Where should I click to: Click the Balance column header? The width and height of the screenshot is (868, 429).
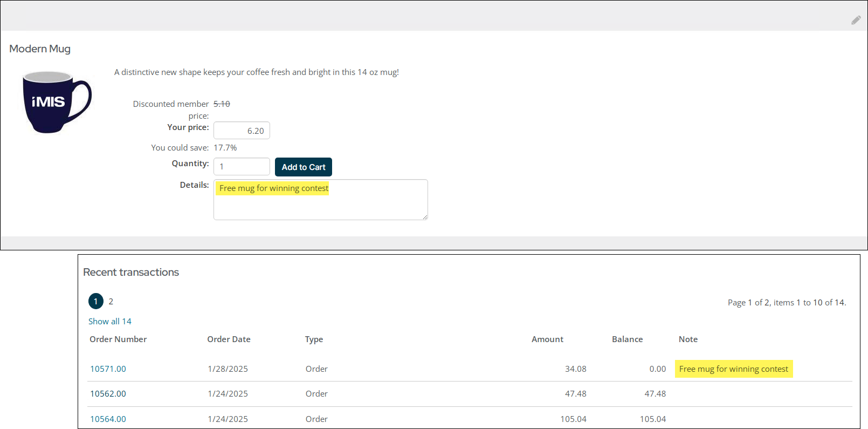coord(627,339)
